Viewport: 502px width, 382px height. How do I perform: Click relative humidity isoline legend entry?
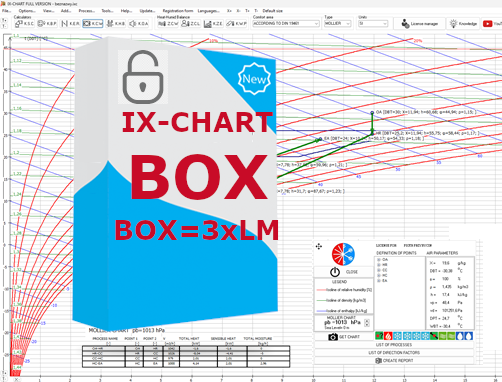344,290
